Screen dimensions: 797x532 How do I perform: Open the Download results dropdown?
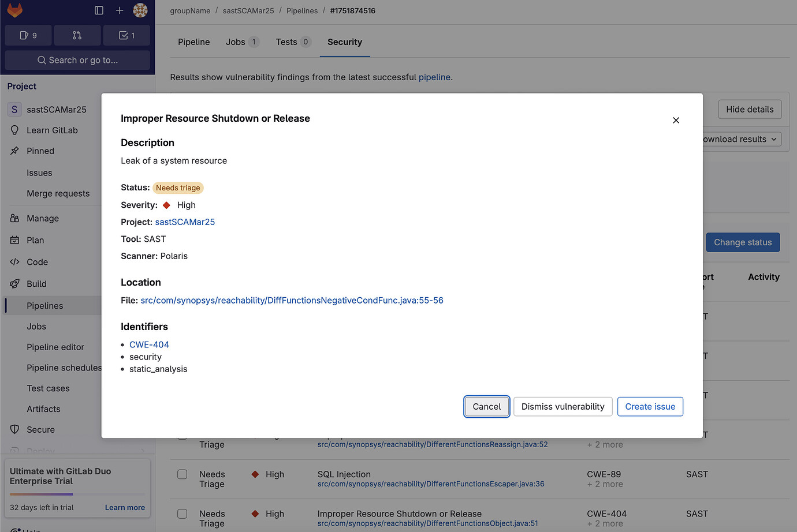tap(742, 139)
